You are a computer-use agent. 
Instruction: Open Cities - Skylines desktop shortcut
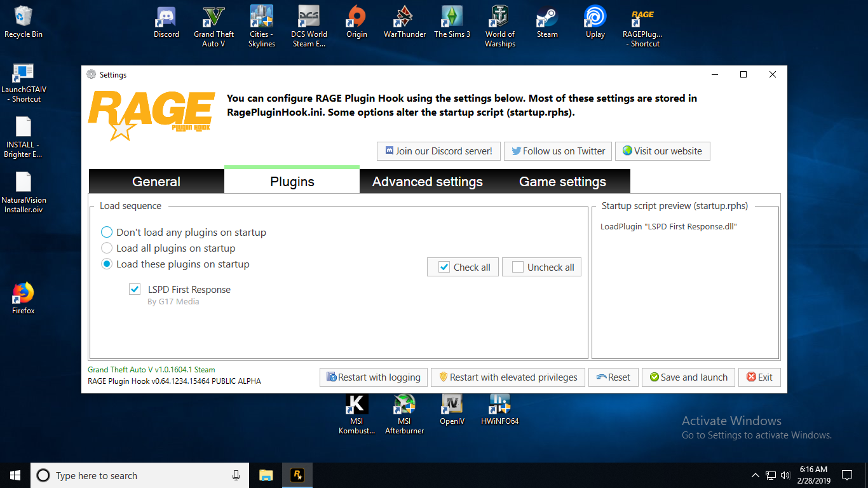[262, 27]
